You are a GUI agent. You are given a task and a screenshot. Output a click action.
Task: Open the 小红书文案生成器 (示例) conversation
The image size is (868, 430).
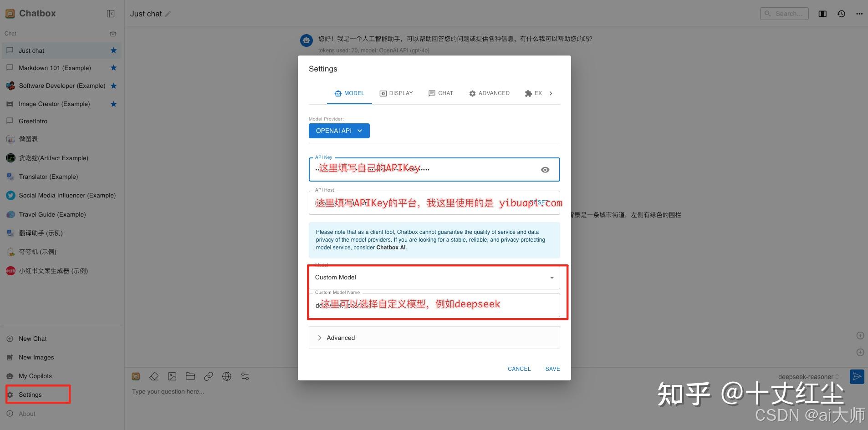point(61,271)
